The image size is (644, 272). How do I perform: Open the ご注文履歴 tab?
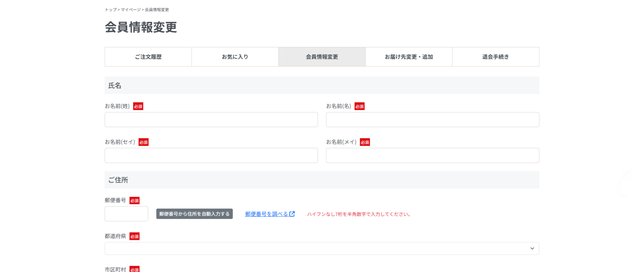click(148, 57)
